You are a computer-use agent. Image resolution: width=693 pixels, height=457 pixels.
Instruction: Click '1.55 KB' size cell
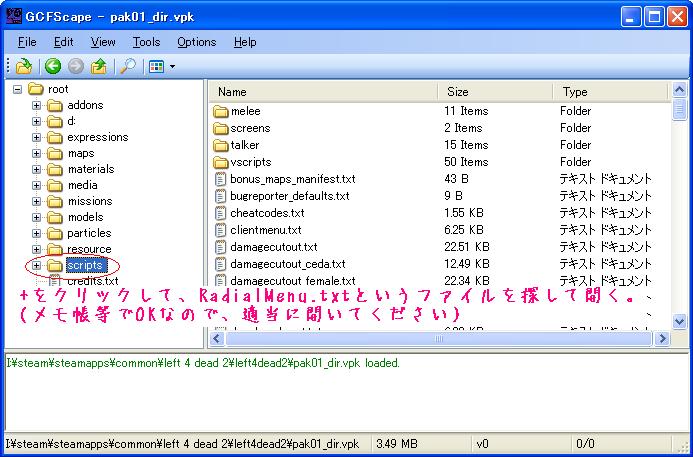click(464, 213)
